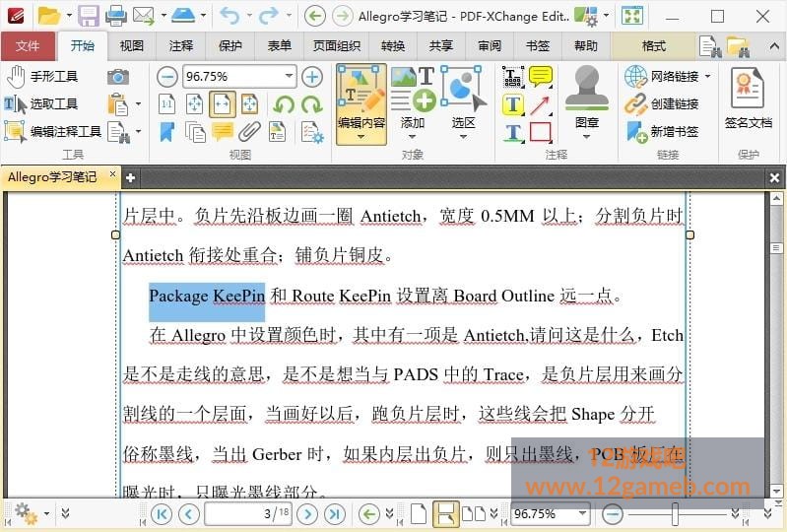Viewport: 787px width, 532px height.
Task: Open the status bar zoom 96.75% dropdown
Action: coord(582,513)
